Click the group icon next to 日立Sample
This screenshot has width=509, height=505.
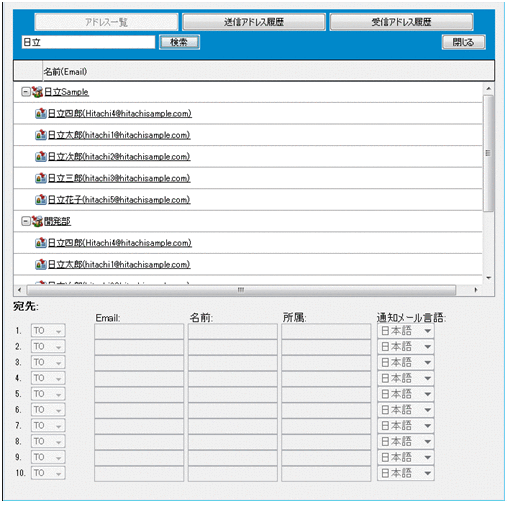pos(37,92)
